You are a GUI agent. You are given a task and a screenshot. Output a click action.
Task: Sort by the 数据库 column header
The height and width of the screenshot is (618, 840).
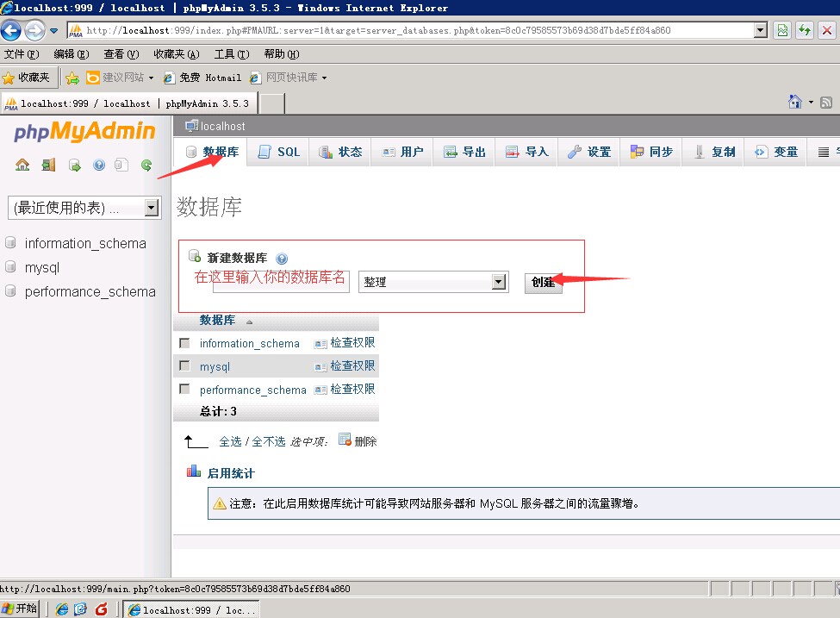tap(217, 320)
